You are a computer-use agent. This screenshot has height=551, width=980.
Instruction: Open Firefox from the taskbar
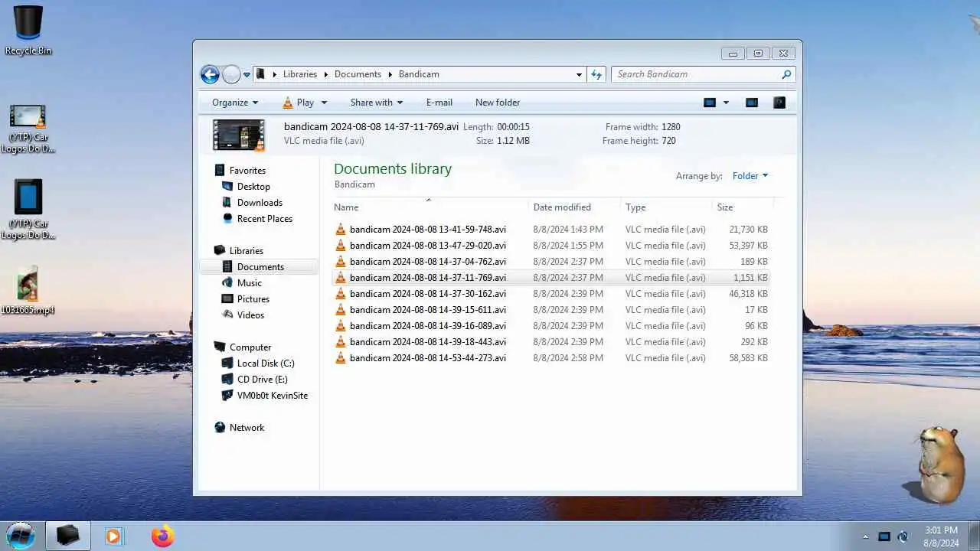click(162, 536)
